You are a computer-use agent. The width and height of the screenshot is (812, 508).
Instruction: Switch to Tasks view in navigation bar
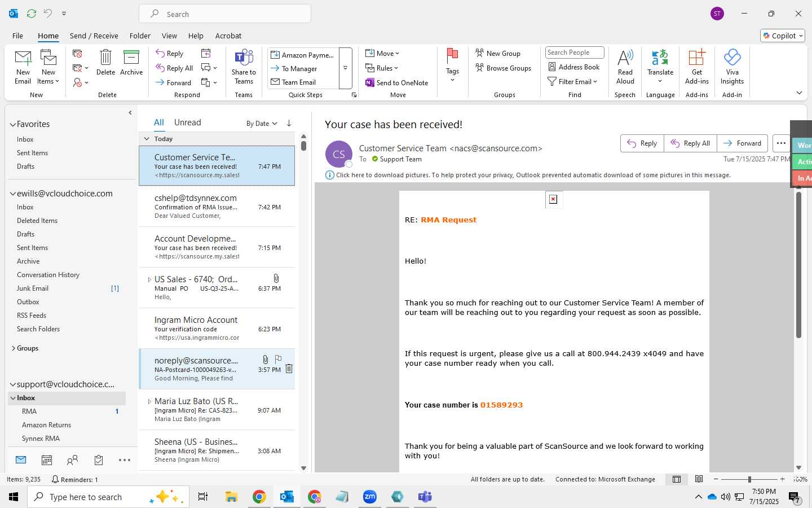tap(99, 460)
